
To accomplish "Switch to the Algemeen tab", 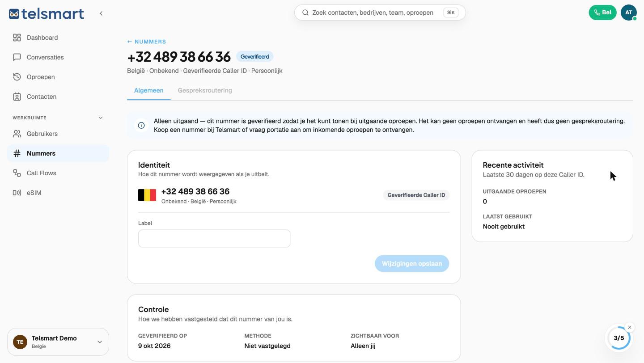I will [148, 90].
